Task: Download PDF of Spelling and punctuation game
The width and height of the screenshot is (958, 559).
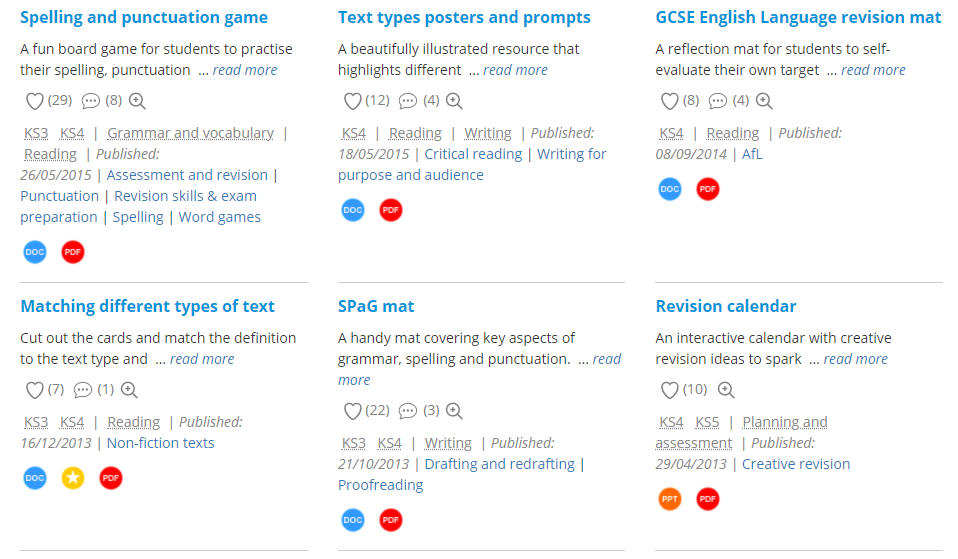Action: (x=73, y=252)
